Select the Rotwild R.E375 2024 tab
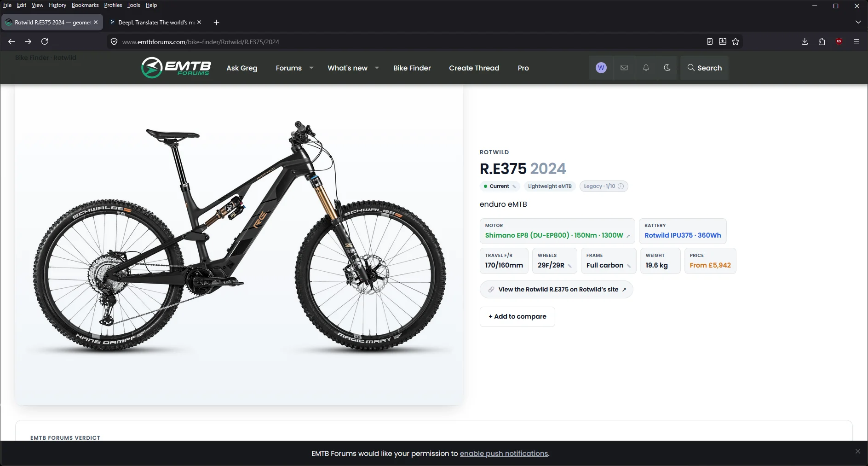Screen dimensions: 868x466 [x=52, y=22]
